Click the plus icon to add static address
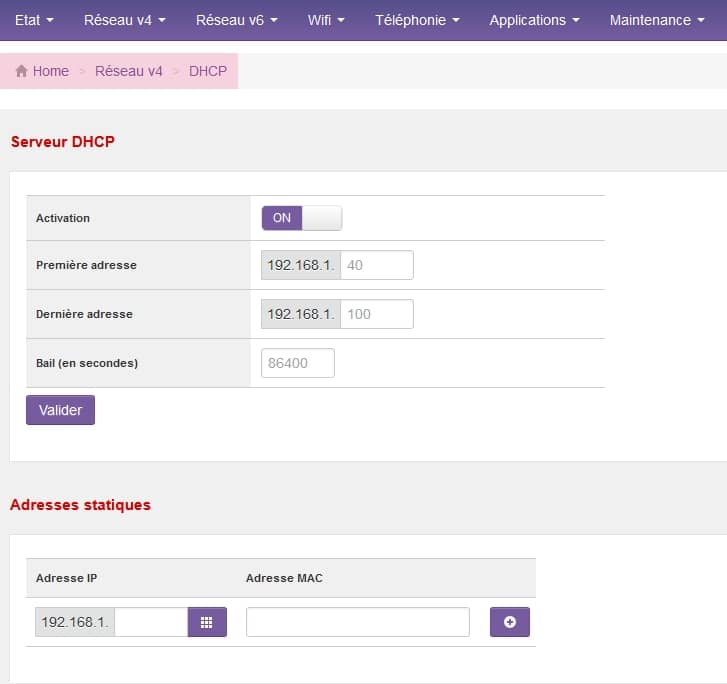 (x=509, y=622)
